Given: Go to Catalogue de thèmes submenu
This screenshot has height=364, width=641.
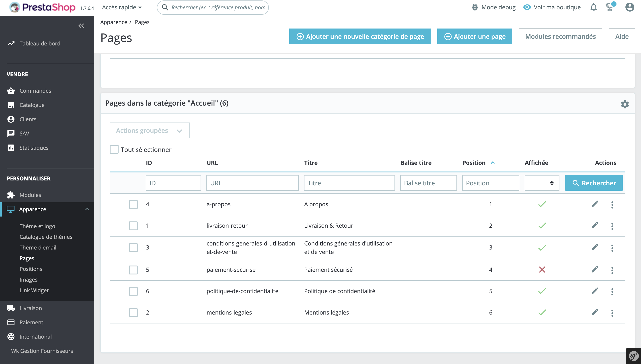Looking at the screenshot, I should coord(46,237).
